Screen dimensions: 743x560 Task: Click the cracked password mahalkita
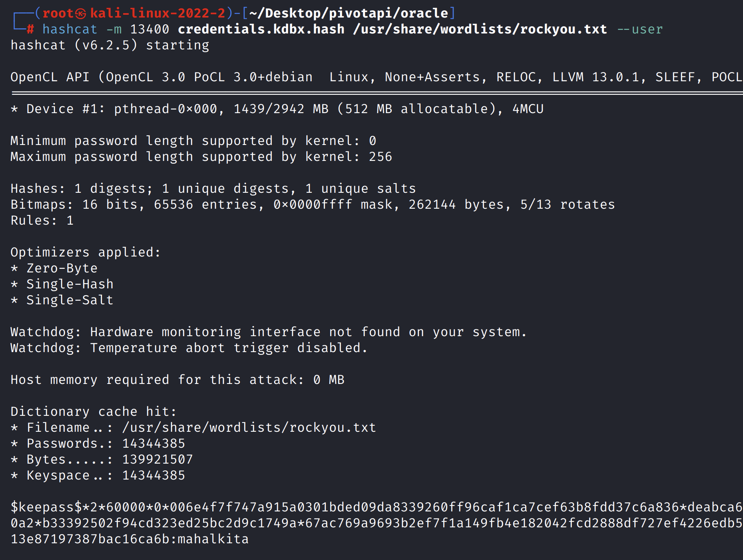pyautogui.click(x=213, y=539)
